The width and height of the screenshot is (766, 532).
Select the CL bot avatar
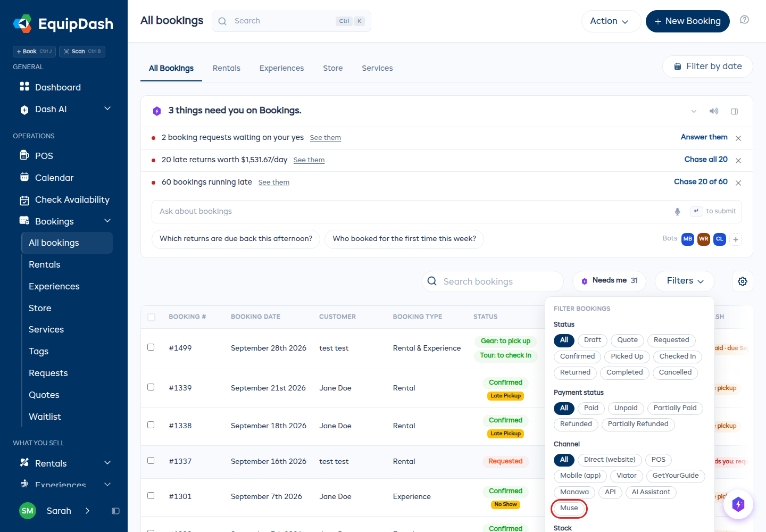(x=720, y=239)
